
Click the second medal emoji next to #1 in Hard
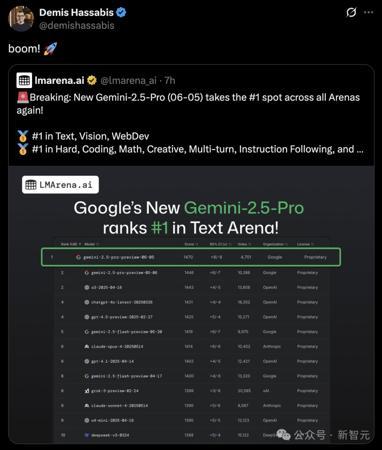(x=23, y=149)
